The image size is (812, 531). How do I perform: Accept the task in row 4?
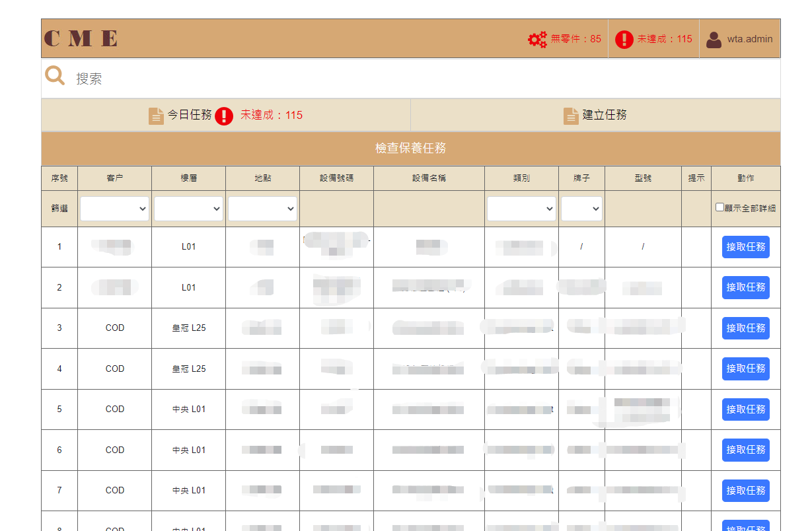tap(746, 369)
